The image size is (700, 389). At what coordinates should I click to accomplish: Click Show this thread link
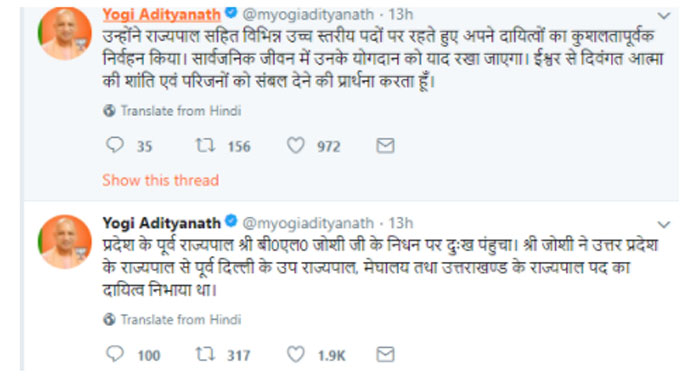[160, 180]
